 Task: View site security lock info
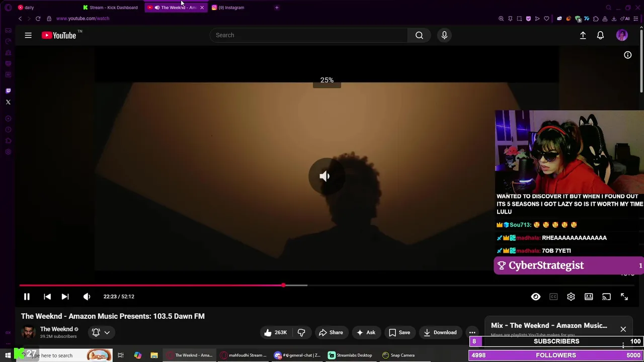coord(49,19)
